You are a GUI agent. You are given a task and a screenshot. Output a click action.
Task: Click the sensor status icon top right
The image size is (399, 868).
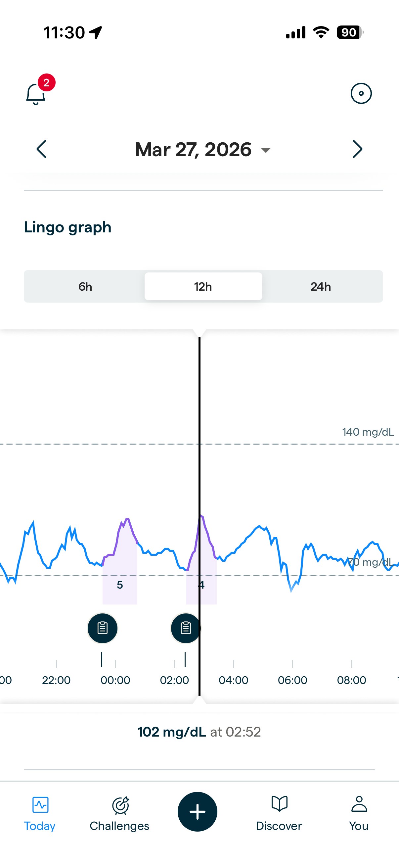coord(361,93)
